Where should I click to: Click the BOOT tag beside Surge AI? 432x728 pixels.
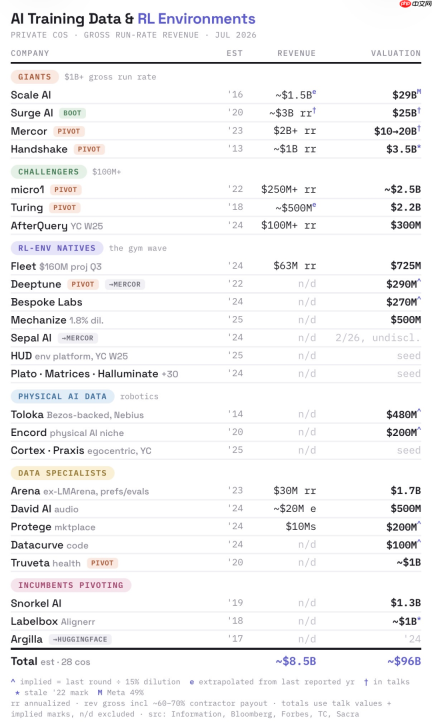coord(72,113)
